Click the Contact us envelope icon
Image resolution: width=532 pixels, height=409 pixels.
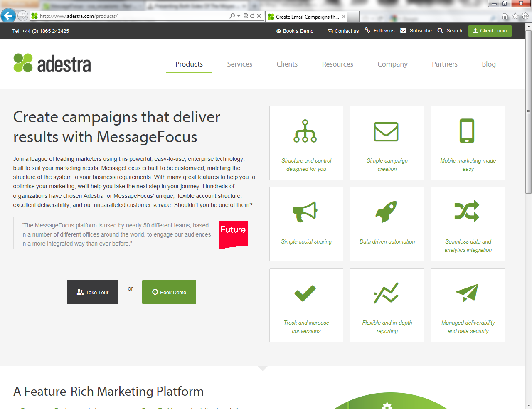point(330,31)
